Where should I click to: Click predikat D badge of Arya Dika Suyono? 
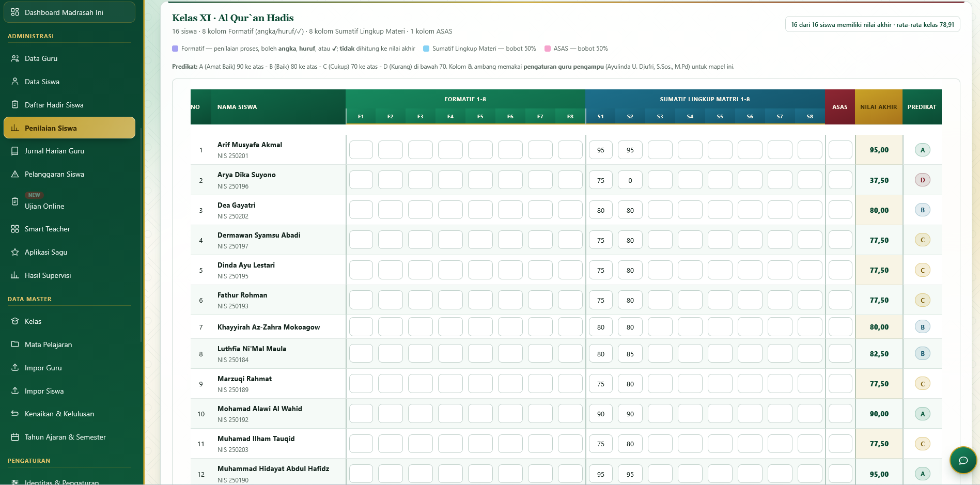click(922, 180)
